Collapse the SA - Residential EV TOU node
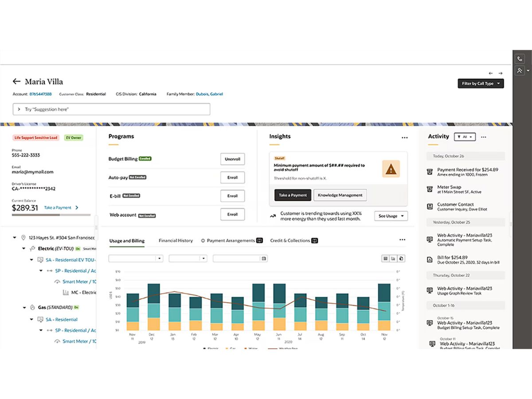 pyautogui.click(x=31, y=260)
